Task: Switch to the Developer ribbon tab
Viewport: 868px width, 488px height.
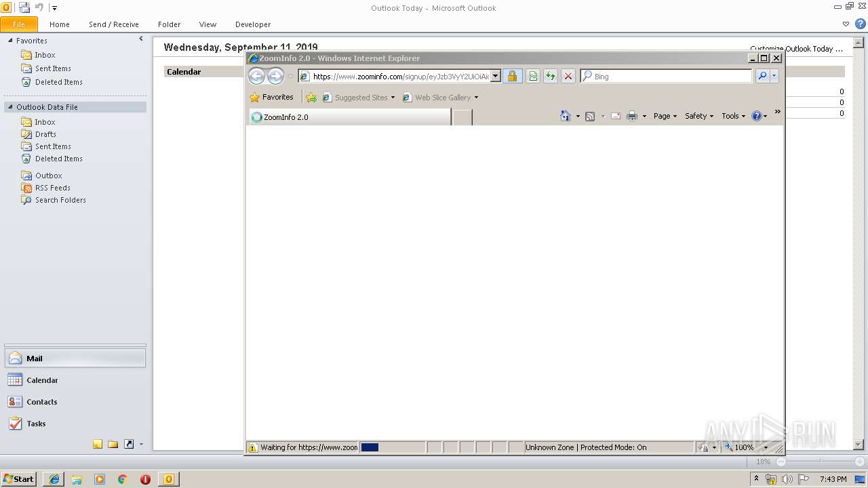Action: [x=253, y=24]
